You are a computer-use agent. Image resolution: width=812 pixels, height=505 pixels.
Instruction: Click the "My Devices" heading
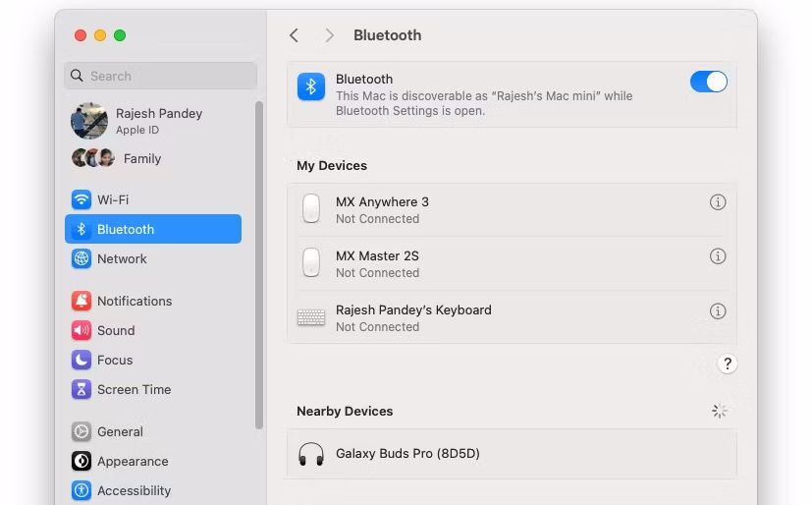(x=332, y=166)
